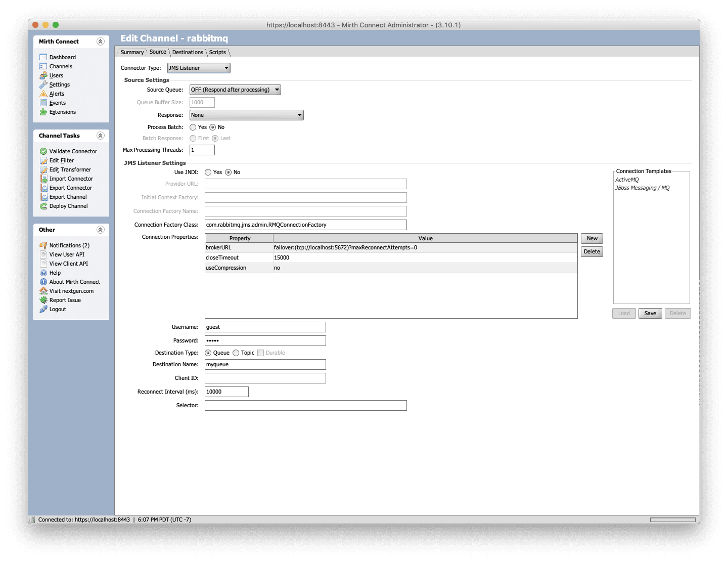Click the Import Connector icon
The height and width of the screenshot is (561, 728).
pyautogui.click(x=43, y=179)
